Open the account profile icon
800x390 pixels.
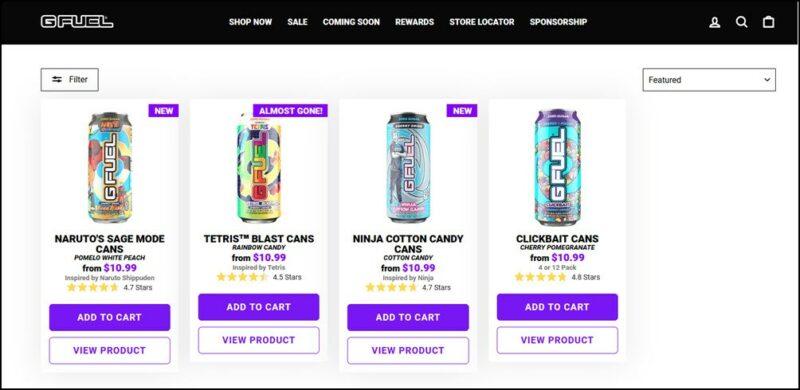coord(715,22)
